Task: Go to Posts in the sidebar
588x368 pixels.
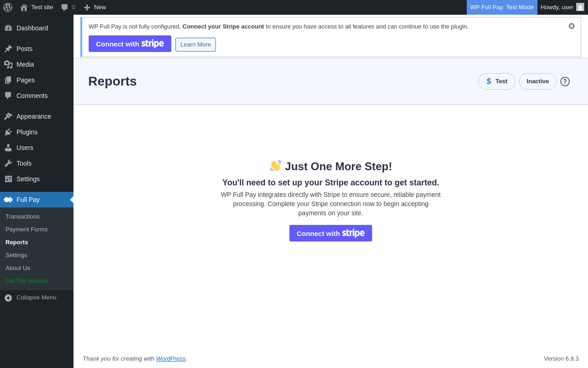Action: point(37,49)
